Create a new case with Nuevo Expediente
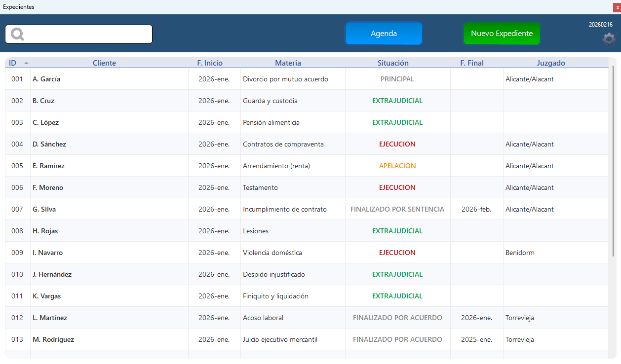621x364 pixels. (502, 34)
